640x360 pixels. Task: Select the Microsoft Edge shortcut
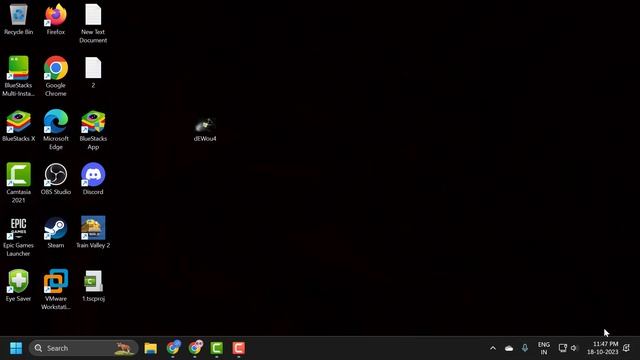[x=56, y=130]
